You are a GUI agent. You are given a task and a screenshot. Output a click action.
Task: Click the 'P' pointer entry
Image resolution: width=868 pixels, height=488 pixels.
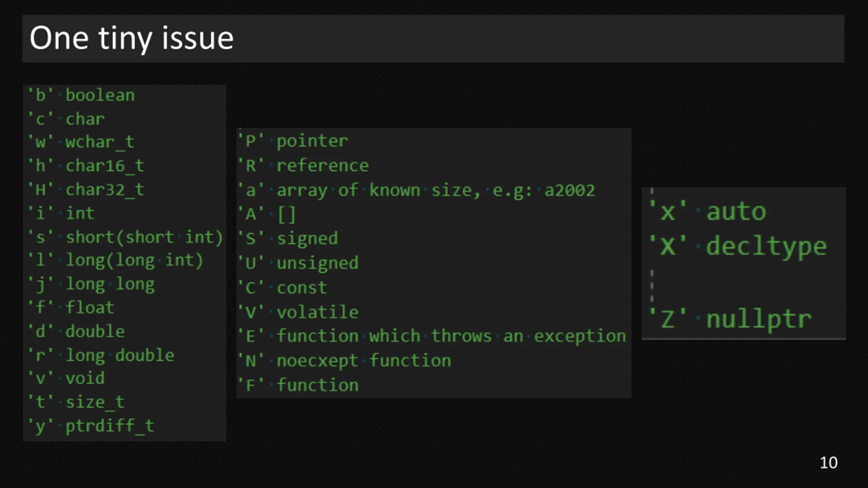pos(293,141)
